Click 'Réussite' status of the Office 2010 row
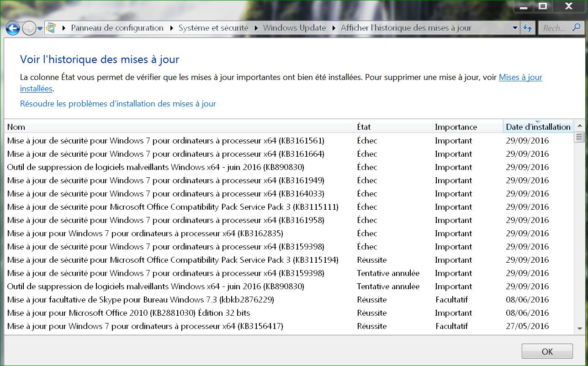Viewport: 588px width, 366px height. click(x=372, y=313)
